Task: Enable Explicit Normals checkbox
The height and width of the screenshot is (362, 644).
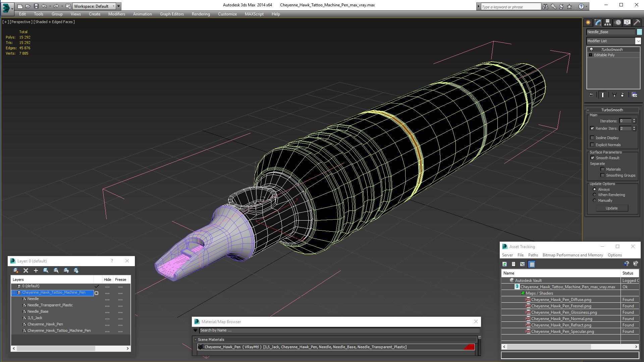Action: pos(592,144)
